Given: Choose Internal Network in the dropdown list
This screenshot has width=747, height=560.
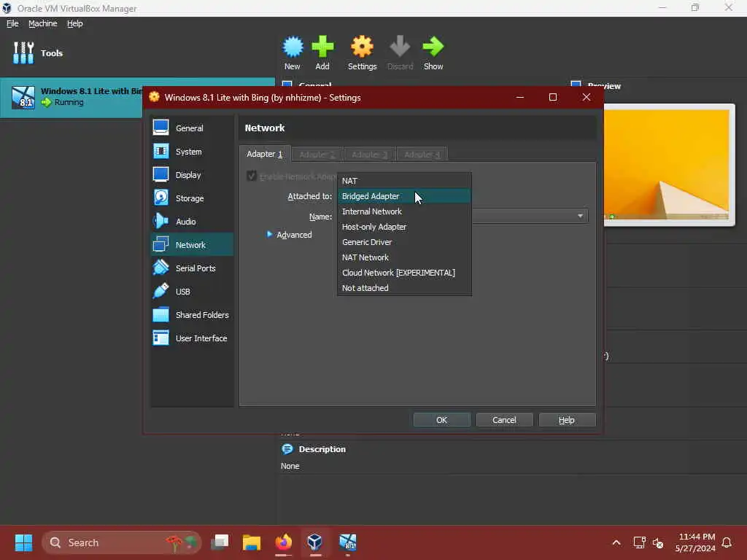Looking at the screenshot, I should point(404,211).
